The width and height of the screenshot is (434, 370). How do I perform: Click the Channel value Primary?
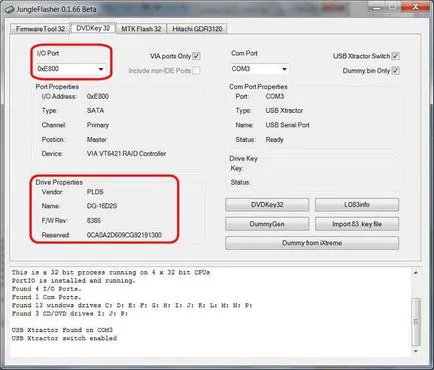click(98, 125)
